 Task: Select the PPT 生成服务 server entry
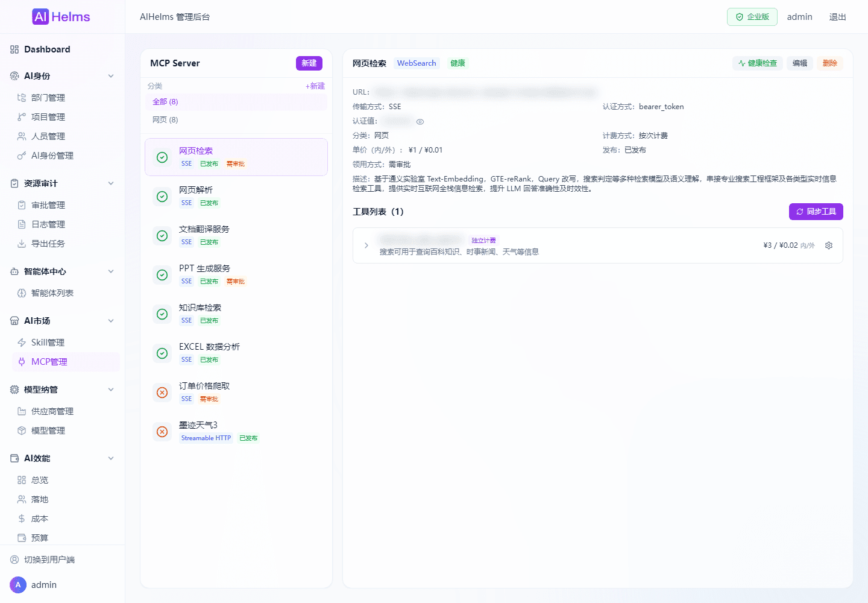(236, 275)
